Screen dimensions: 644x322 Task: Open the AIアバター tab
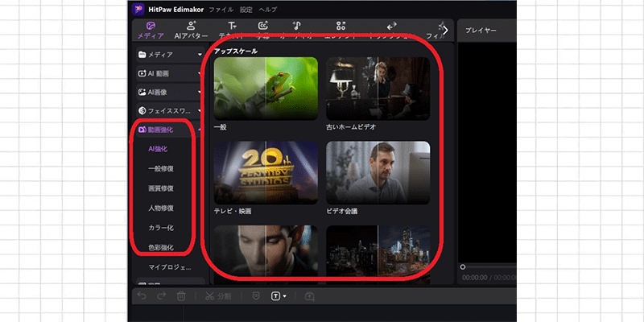pos(191,31)
